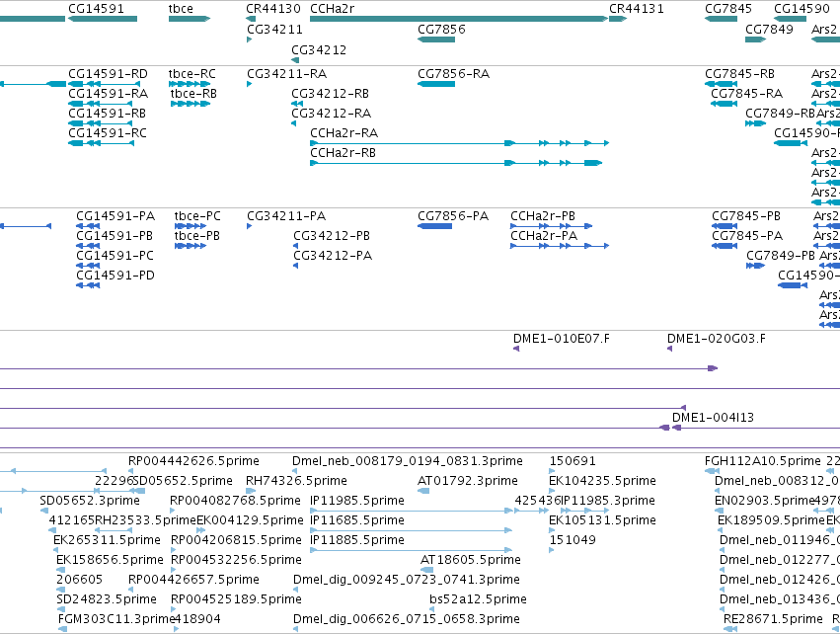Viewport: 840px width, 634px height.
Task: Click protein CG7856-PA label
Action: pos(453,216)
